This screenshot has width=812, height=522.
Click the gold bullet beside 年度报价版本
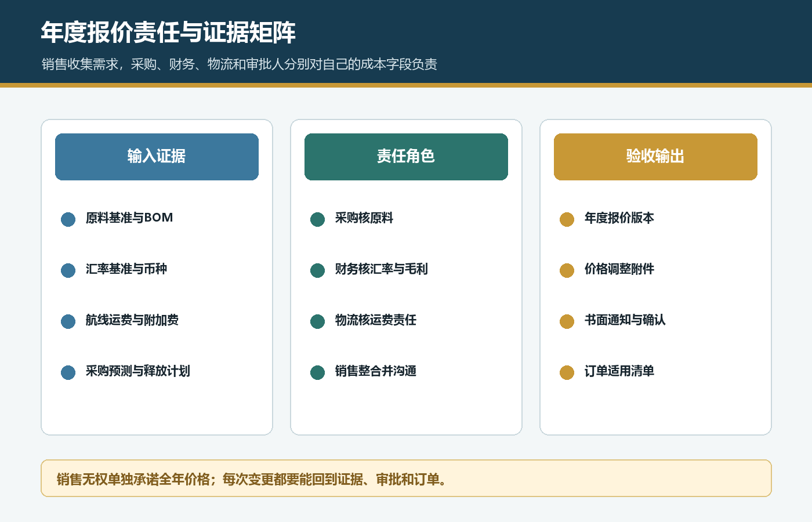(567, 219)
